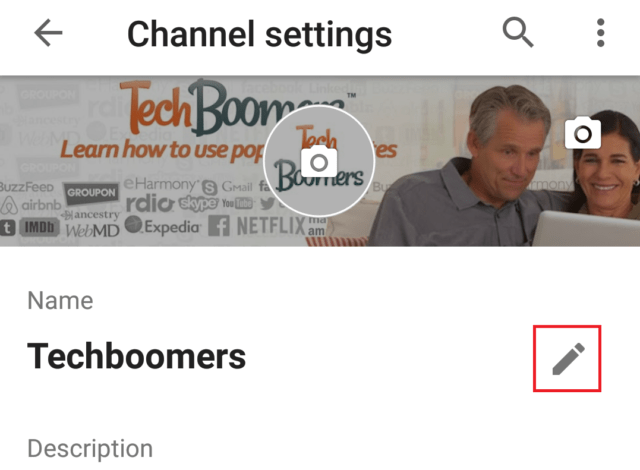Click the IMDb logo in the banner
This screenshot has height=470, width=640.
[39, 227]
